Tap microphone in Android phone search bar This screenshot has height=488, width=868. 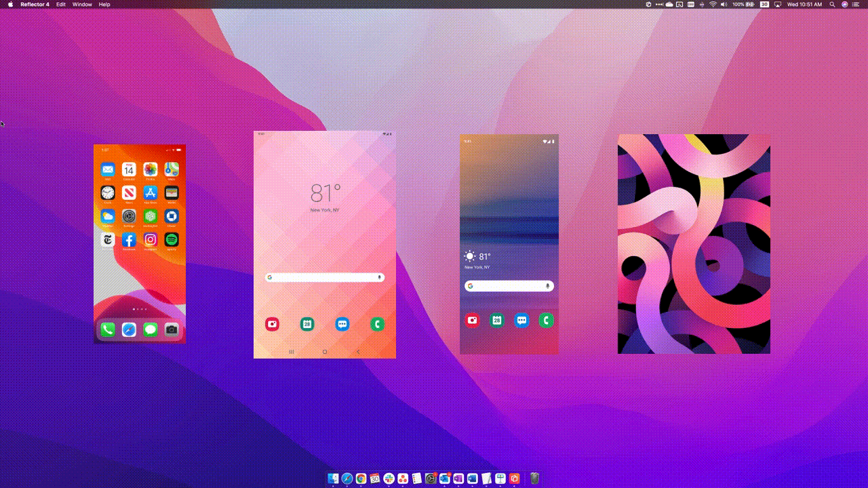tap(547, 286)
